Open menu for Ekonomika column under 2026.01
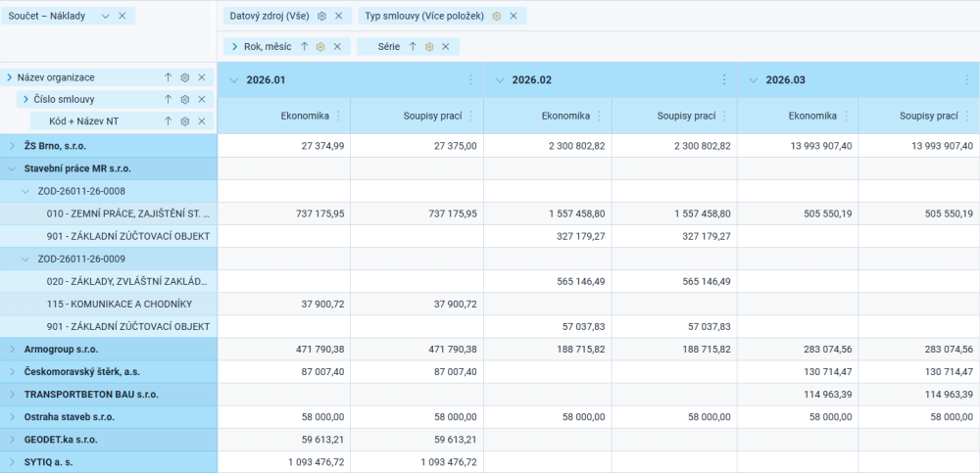980x473 pixels. (x=339, y=116)
